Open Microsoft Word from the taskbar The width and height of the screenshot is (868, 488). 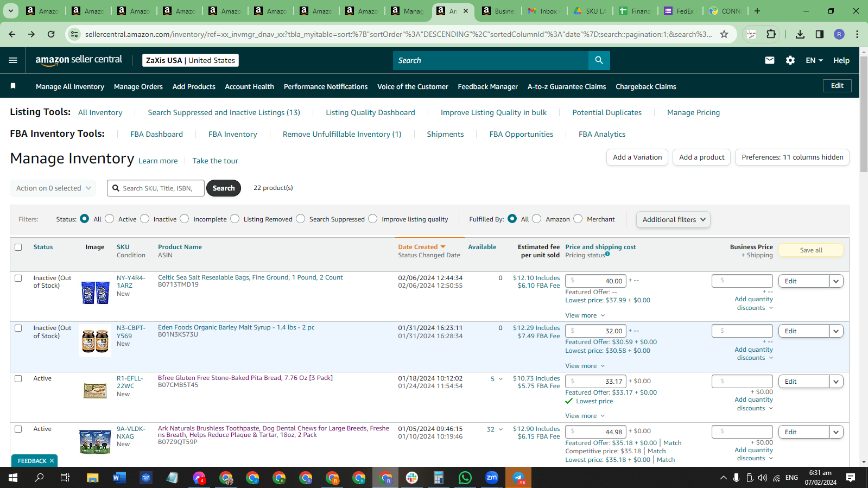(119, 478)
